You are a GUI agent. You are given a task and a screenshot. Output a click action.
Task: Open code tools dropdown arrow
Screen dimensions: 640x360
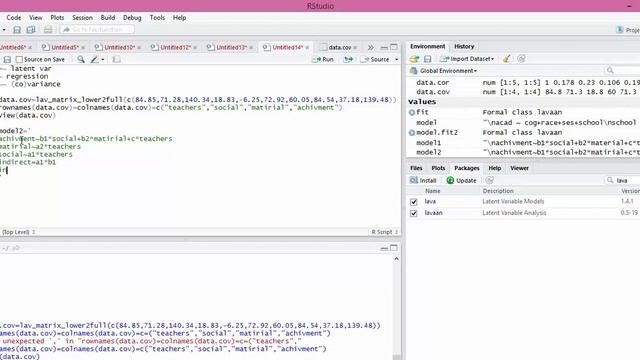click(x=102, y=60)
